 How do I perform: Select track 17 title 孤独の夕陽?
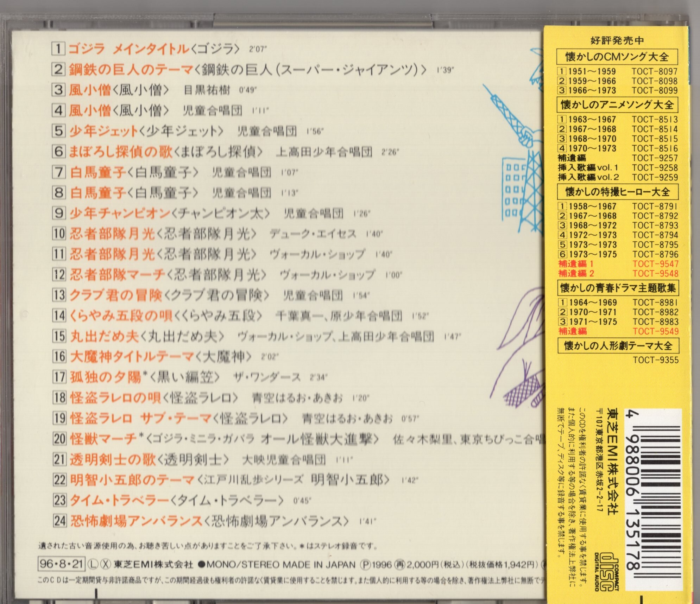106,377
